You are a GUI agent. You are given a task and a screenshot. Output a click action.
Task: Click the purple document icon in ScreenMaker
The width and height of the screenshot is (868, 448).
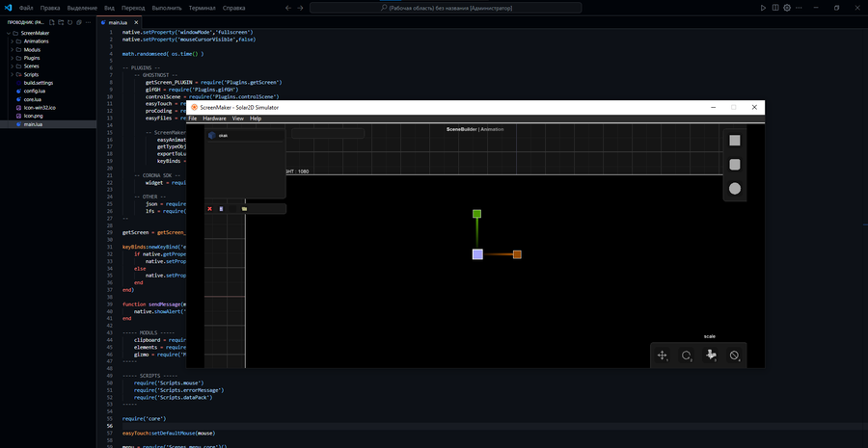[222, 209]
